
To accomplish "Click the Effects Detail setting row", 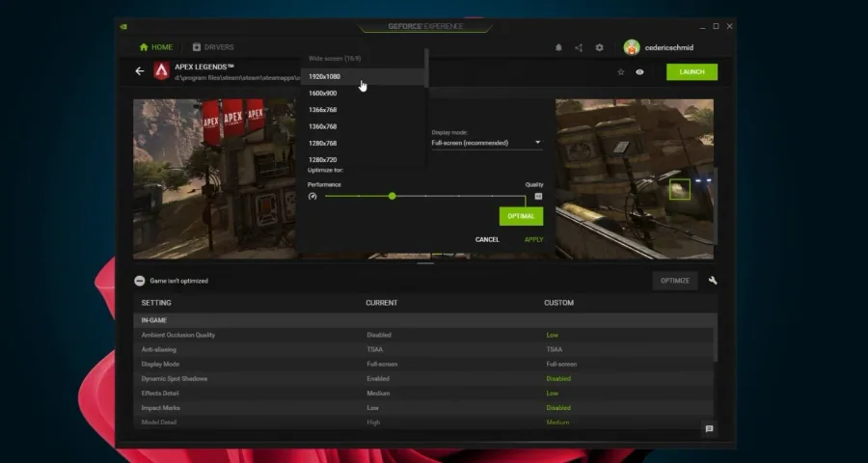I will pyautogui.click(x=425, y=394).
